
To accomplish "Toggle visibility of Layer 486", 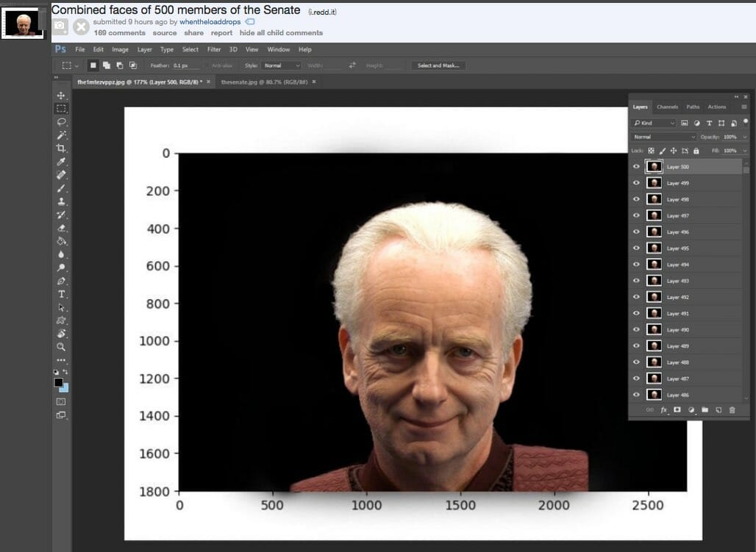I will point(636,395).
